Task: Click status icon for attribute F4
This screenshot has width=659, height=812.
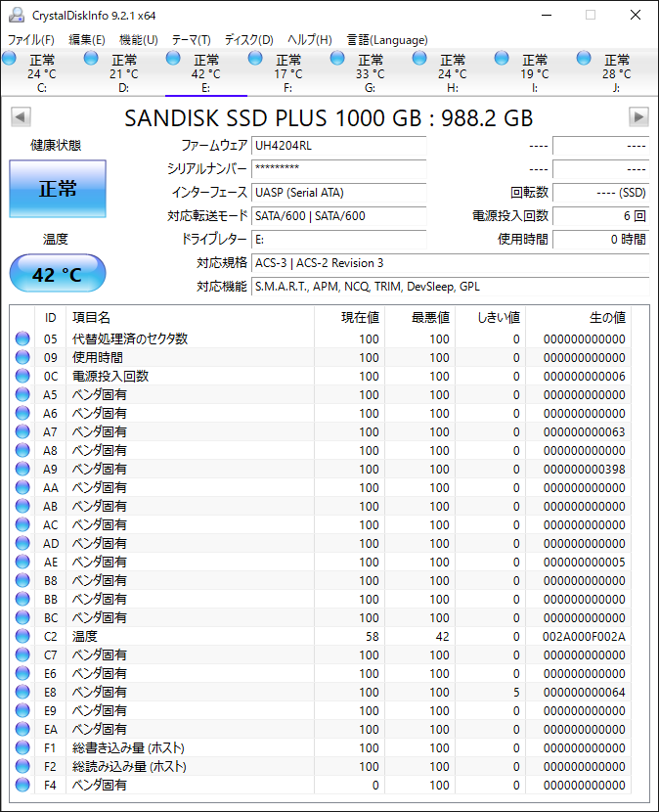Action: 22,785
